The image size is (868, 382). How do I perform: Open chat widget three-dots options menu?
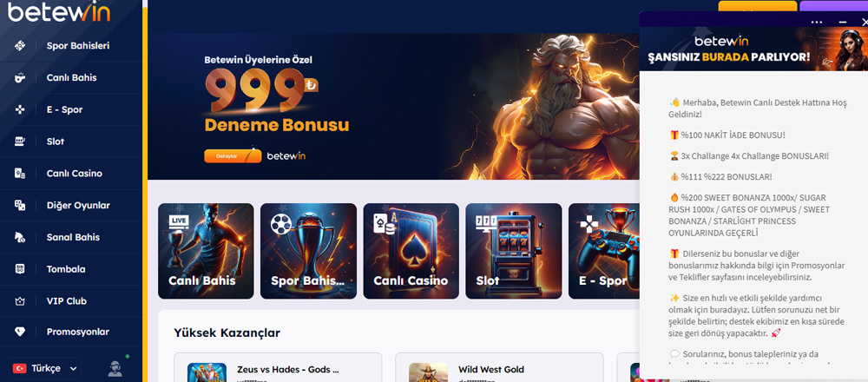tap(817, 23)
